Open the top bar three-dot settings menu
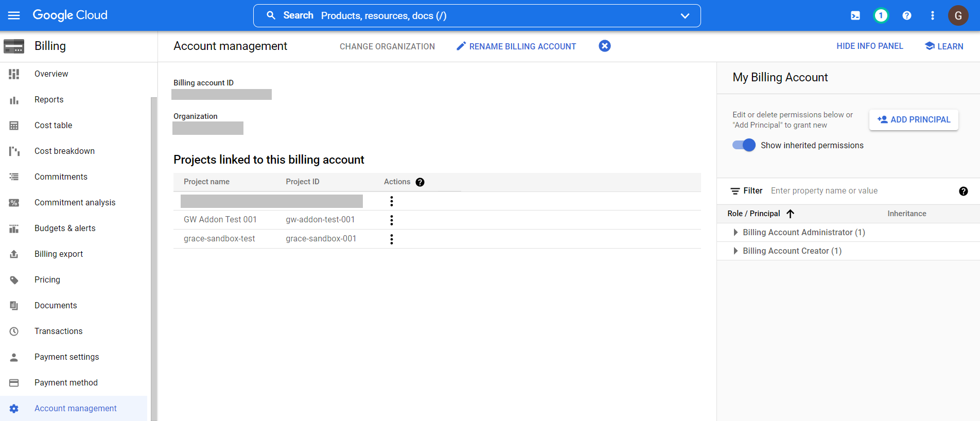This screenshot has width=980, height=421. (932, 15)
